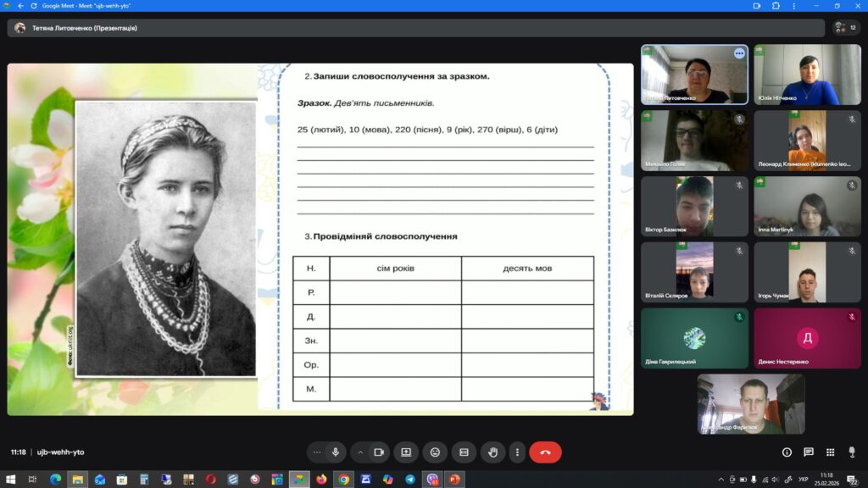868x488 pixels.
Task: Open the More options three-dot menu
Action: pyautogui.click(x=517, y=452)
